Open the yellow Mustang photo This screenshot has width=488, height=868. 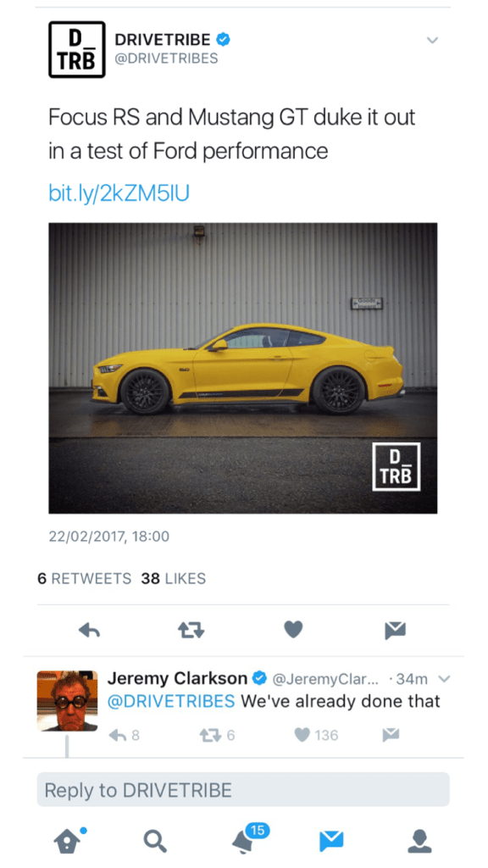[x=243, y=368]
